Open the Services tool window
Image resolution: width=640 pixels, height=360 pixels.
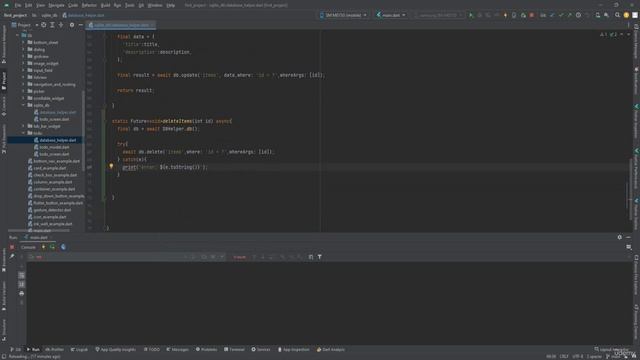coord(261,349)
